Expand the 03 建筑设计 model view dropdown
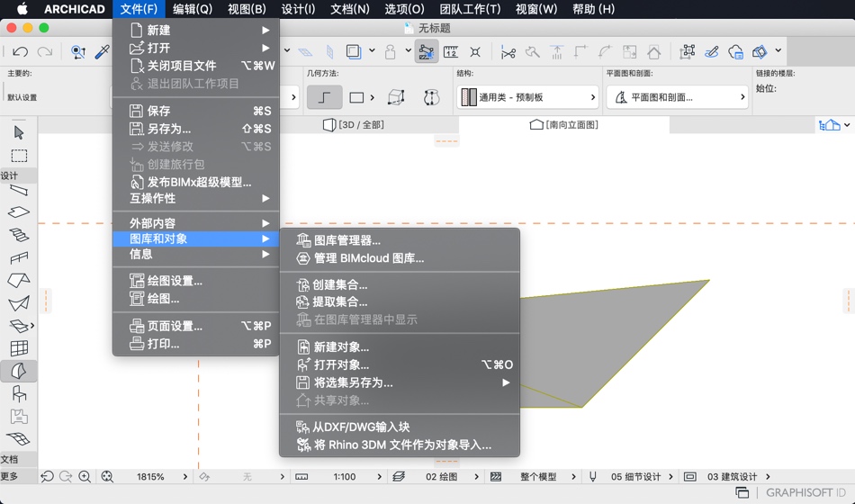 click(768, 477)
